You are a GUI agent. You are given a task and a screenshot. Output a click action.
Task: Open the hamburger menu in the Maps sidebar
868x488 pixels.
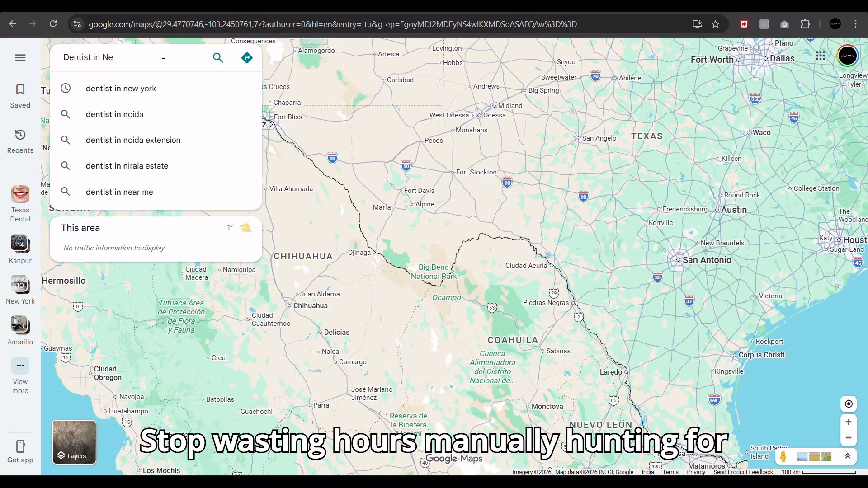coord(20,58)
